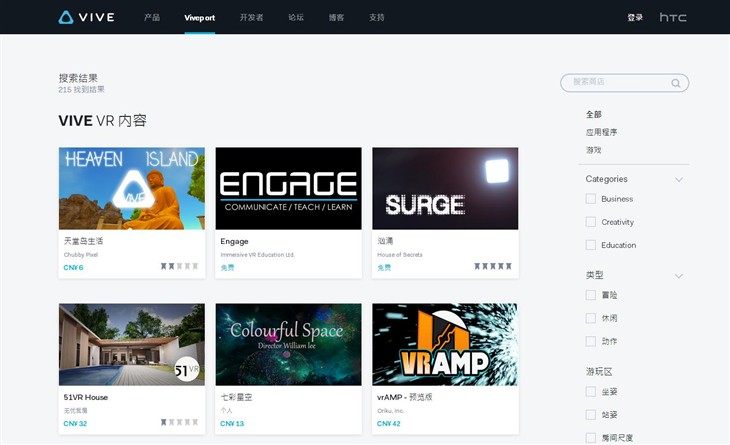The height and width of the screenshot is (445, 730).
Task: Click the CN¥32 price
Action: pos(75,424)
